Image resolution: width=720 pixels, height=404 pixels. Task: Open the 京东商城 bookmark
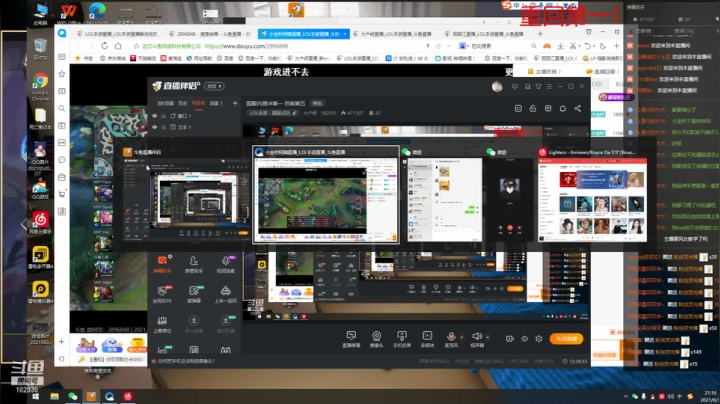point(112,58)
